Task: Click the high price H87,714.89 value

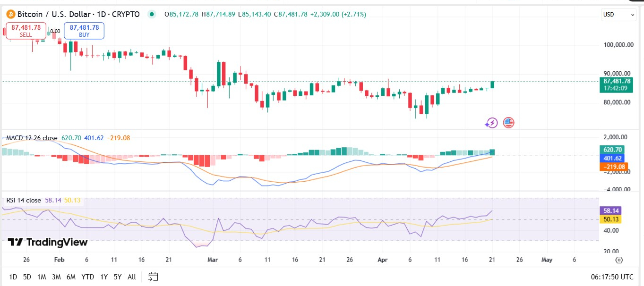Action: tap(218, 15)
